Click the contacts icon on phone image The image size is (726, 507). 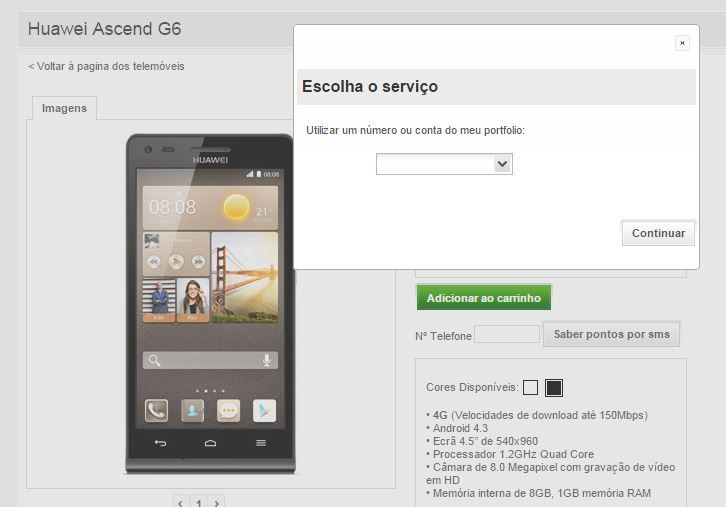pos(193,411)
